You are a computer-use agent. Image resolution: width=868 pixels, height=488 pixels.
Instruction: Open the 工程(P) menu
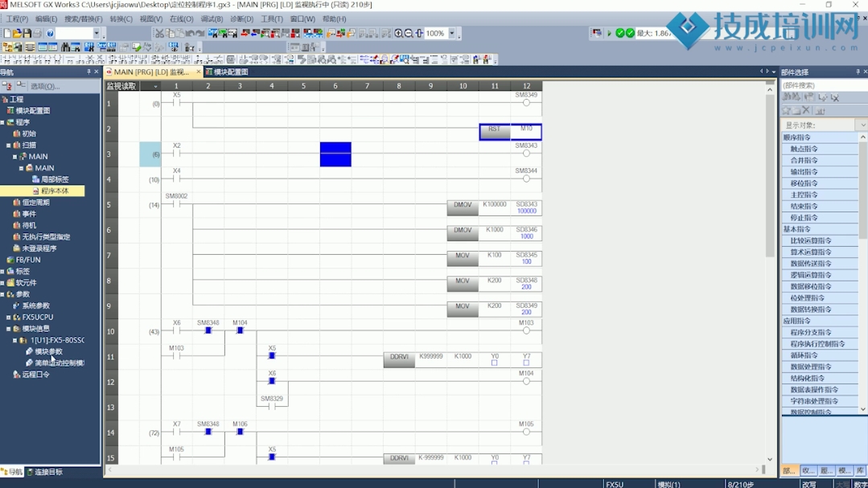[x=17, y=18]
